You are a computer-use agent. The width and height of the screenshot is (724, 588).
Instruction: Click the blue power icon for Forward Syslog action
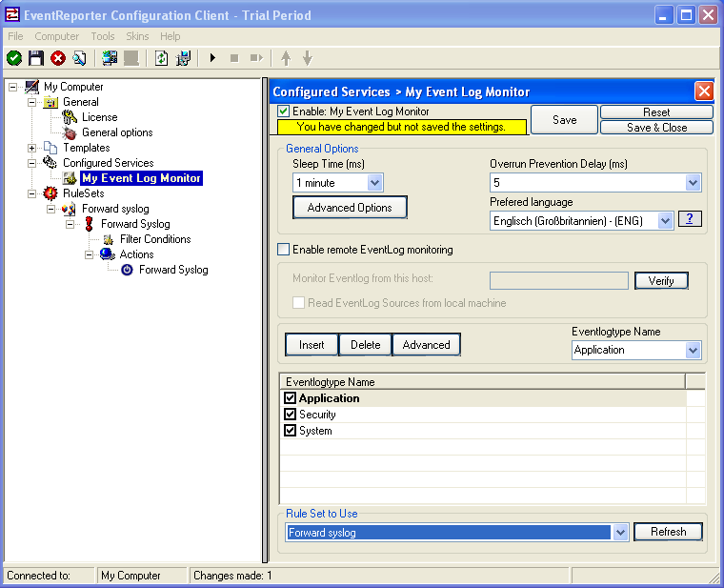(127, 270)
